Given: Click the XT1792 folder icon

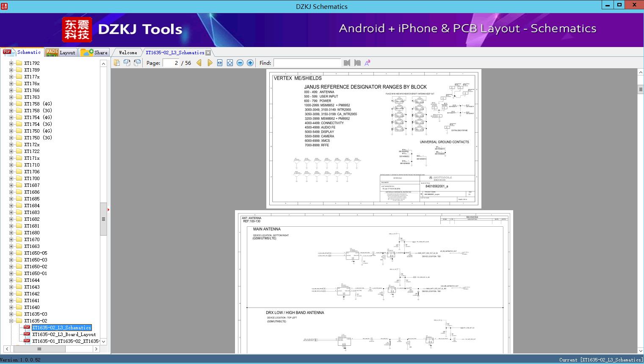Looking at the screenshot, I should point(19,63).
